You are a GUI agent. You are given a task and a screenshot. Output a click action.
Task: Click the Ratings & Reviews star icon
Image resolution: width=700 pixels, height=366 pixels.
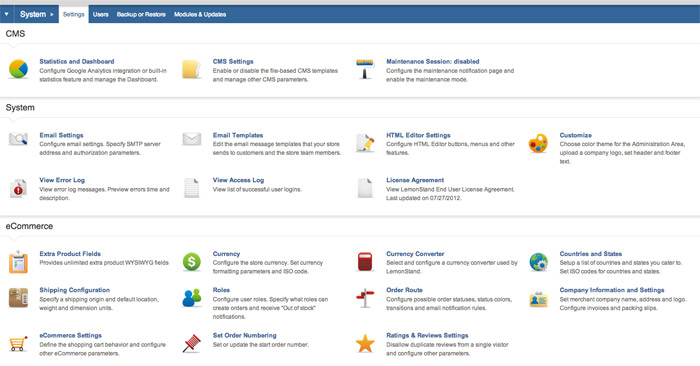click(x=365, y=343)
